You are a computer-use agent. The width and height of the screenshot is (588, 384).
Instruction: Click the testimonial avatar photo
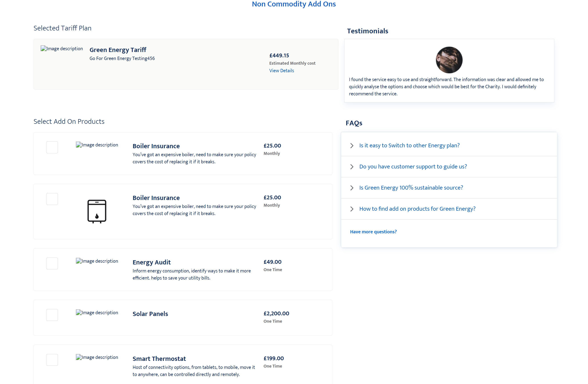click(449, 60)
